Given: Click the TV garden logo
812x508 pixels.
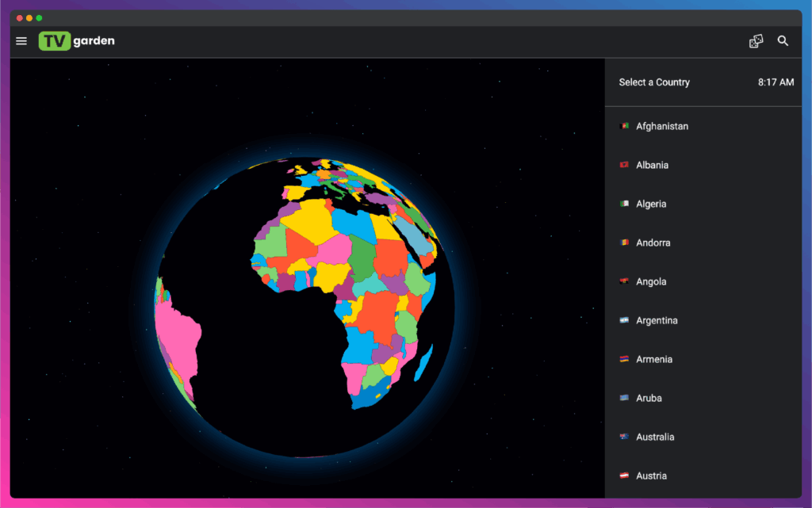Looking at the screenshot, I should click(x=77, y=41).
